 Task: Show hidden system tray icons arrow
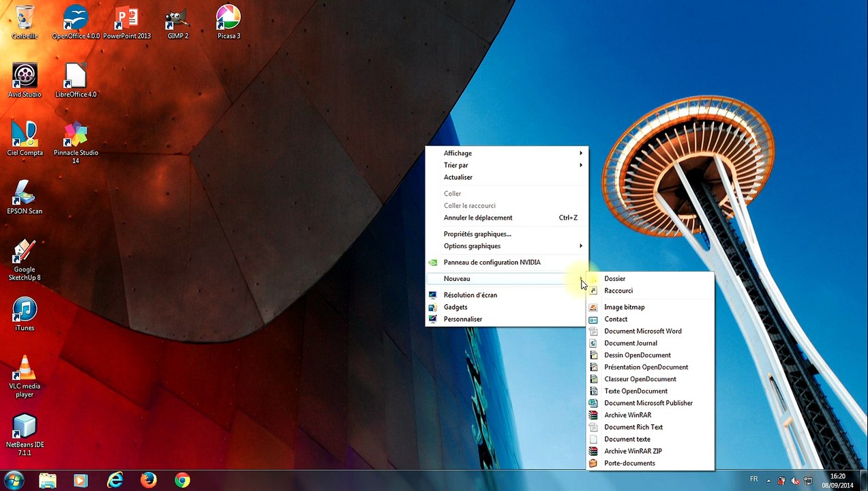[x=769, y=480]
